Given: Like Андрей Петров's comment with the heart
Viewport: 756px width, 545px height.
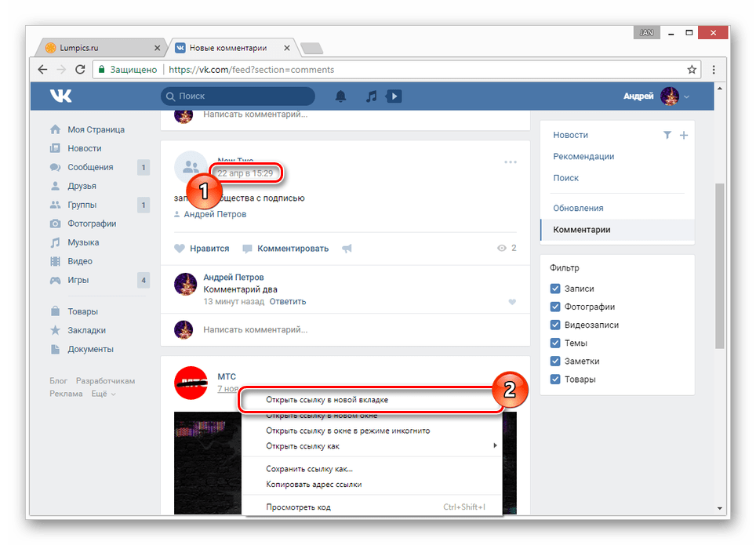Looking at the screenshot, I should [x=512, y=302].
